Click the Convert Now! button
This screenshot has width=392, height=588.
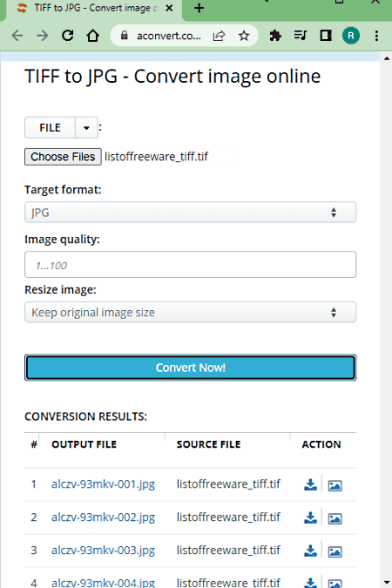click(x=190, y=368)
